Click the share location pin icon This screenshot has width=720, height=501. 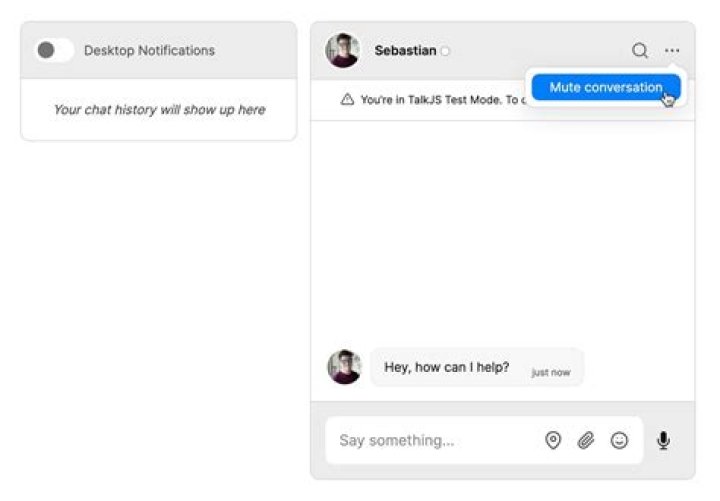click(x=553, y=440)
